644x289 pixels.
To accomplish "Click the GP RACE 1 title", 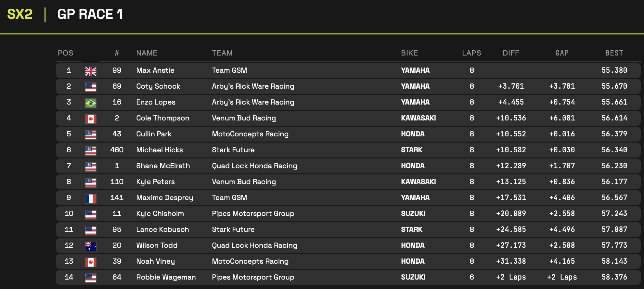I will 90,14.
